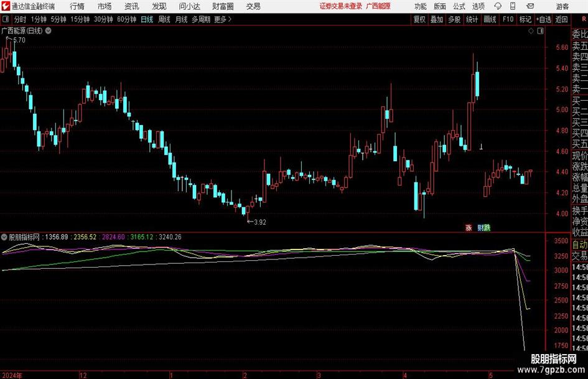
Task: Click the 自动 button in right panel
Action: tap(580, 245)
